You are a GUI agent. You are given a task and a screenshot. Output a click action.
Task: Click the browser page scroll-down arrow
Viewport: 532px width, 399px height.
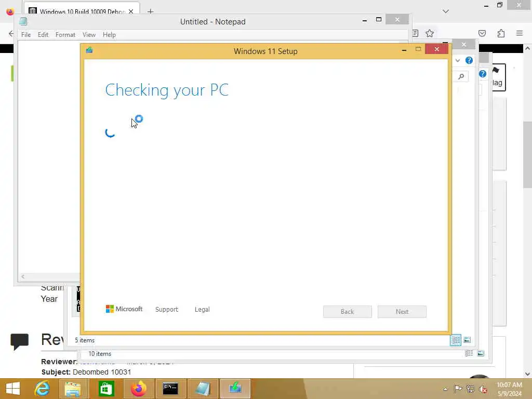pos(527,374)
